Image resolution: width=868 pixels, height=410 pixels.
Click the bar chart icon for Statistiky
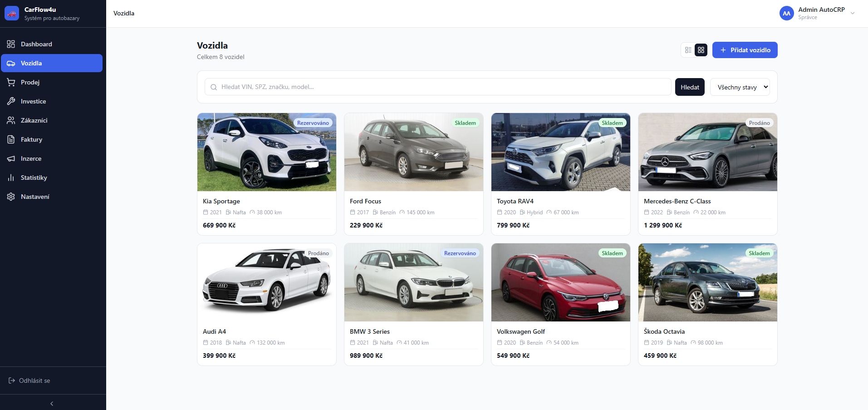point(11,178)
